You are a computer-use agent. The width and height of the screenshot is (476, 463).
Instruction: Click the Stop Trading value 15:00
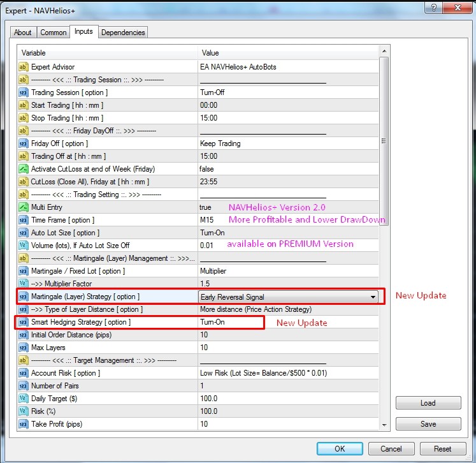click(208, 118)
